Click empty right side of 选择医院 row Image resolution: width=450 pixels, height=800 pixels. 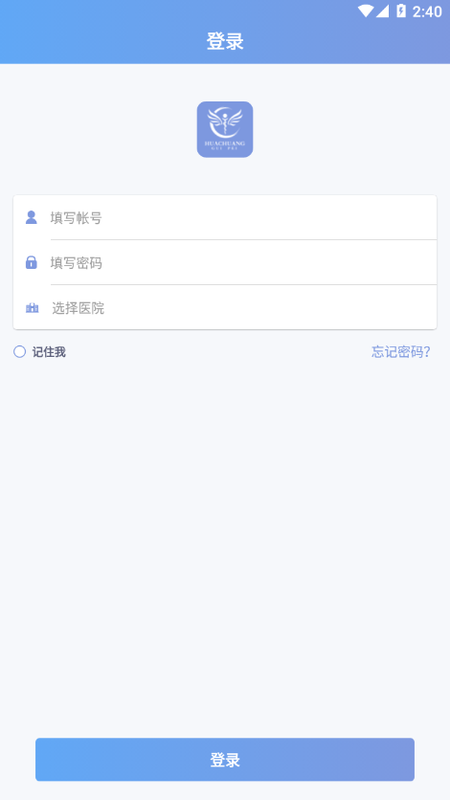point(306,308)
